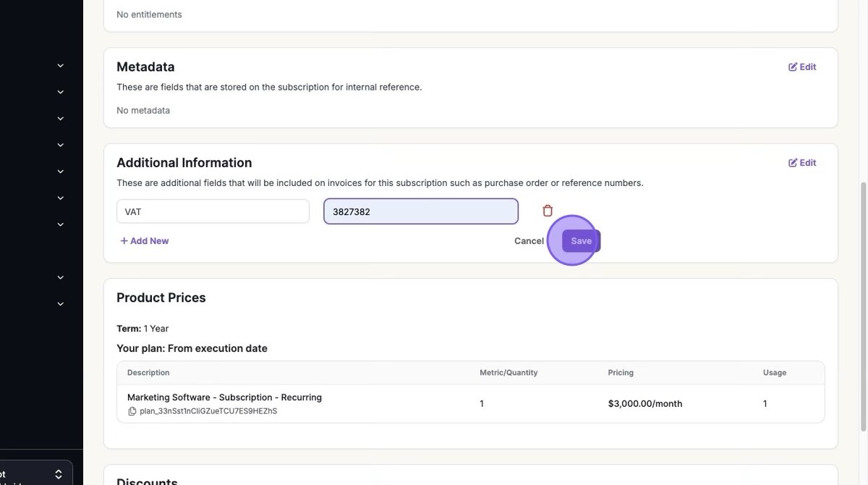868x485 pixels.
Task: Focus the VAT field name input
Action: tap(213, 211)
